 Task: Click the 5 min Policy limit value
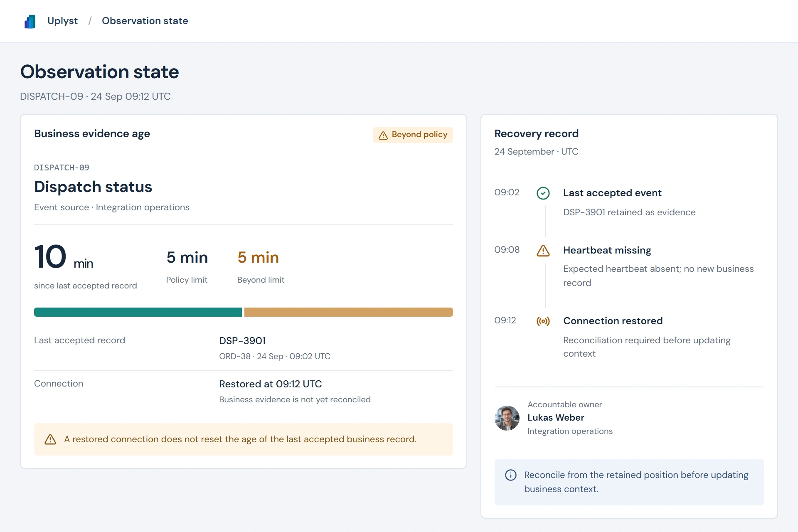(187, 257)
